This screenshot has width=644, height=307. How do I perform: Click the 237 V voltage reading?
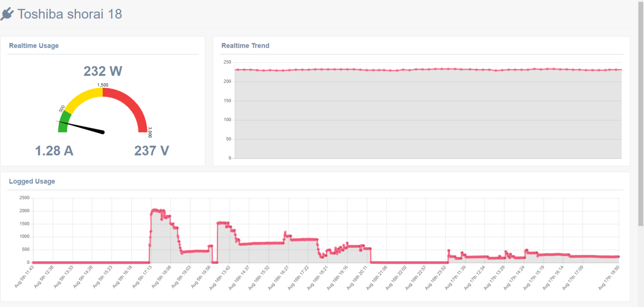[152, 150]
